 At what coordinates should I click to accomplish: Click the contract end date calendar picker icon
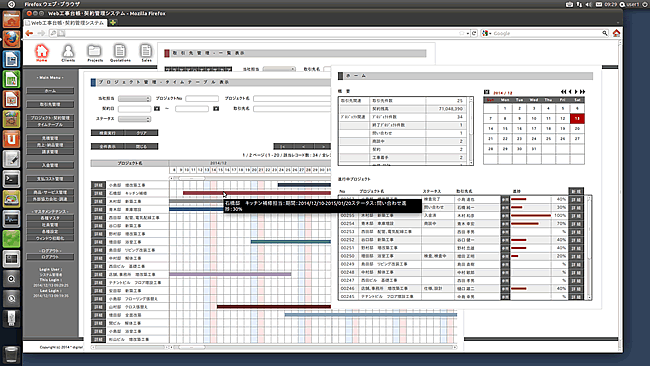coord(216,109)
